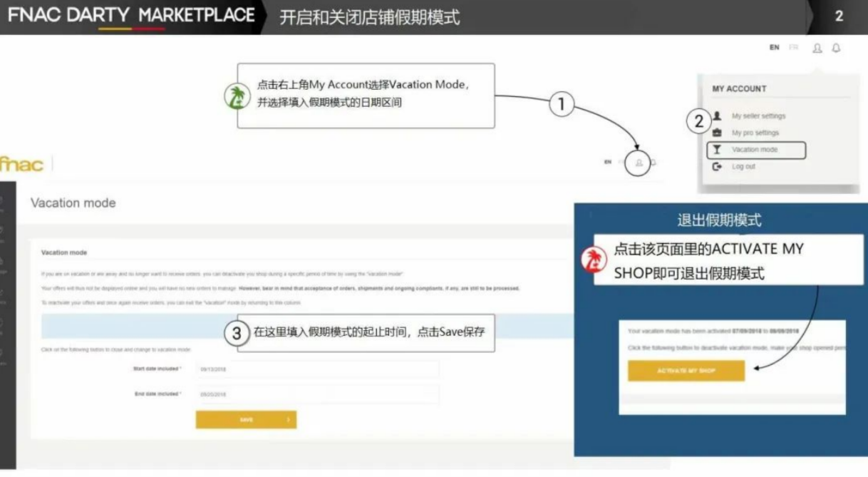The image size is (868, 477).
Task: Click the person icon for My seller settings
Action: (717, 116)
